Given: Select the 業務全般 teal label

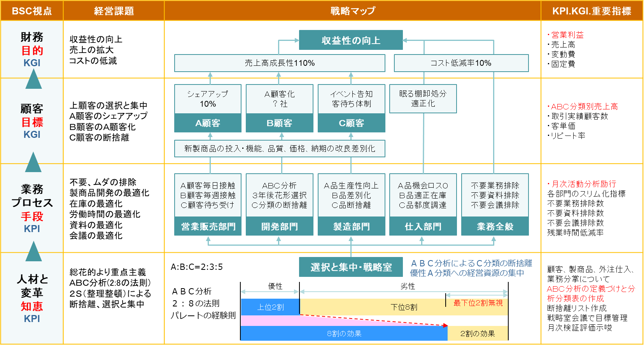Looking at the screenshot, I should 495,227.
